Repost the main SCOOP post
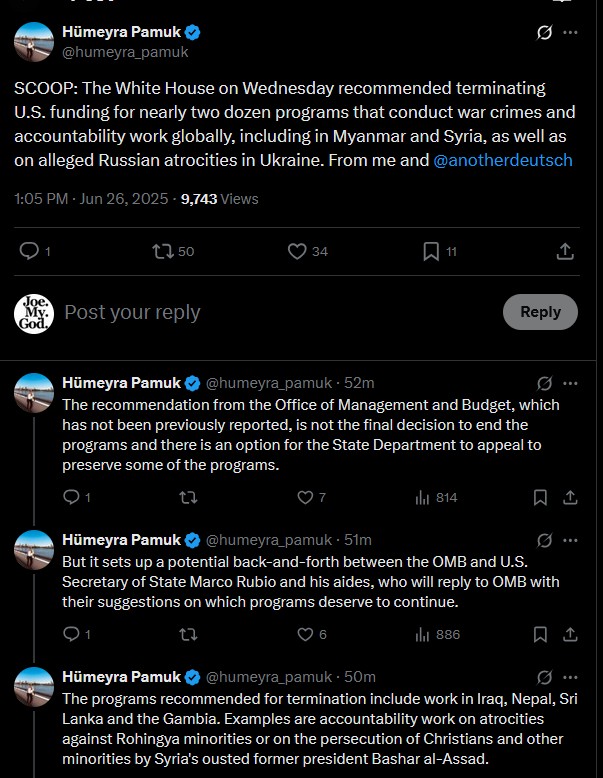The width and height of the screenshot is (603, 778). click(x=163, y=251)
